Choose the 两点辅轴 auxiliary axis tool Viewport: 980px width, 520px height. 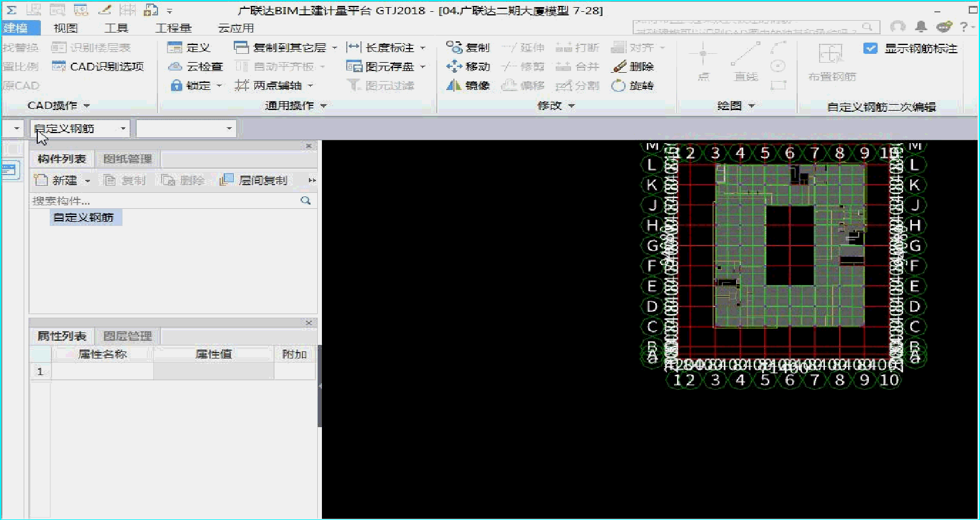pos(268,86)
